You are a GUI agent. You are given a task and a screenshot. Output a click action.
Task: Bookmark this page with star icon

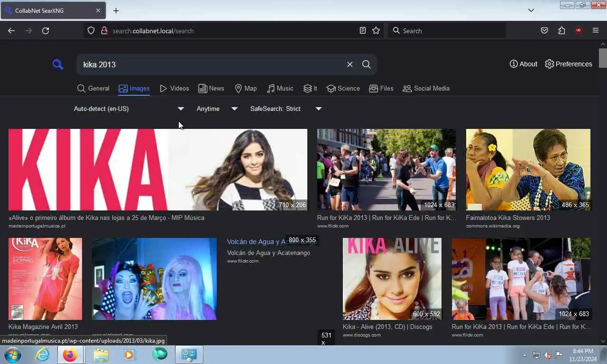click(376, 30)
